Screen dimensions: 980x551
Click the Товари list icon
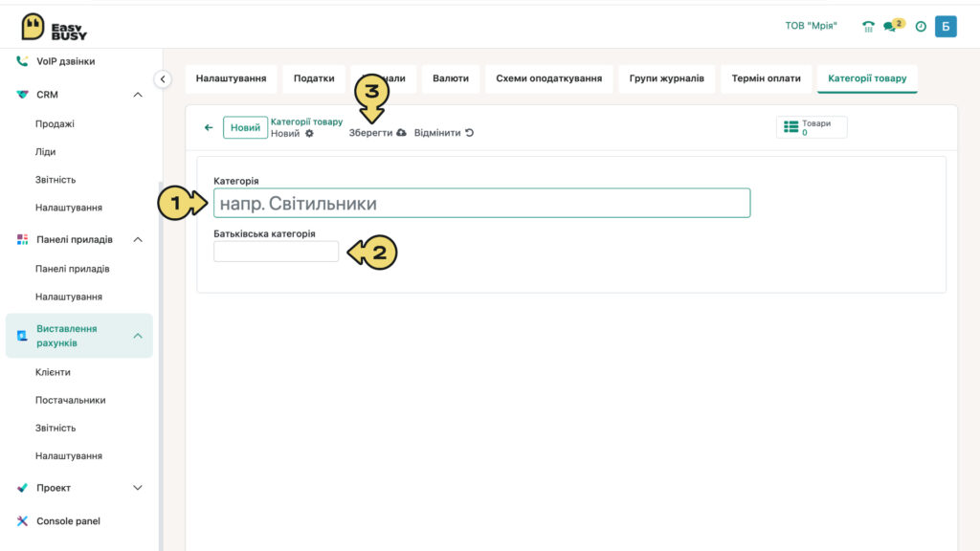791,127
